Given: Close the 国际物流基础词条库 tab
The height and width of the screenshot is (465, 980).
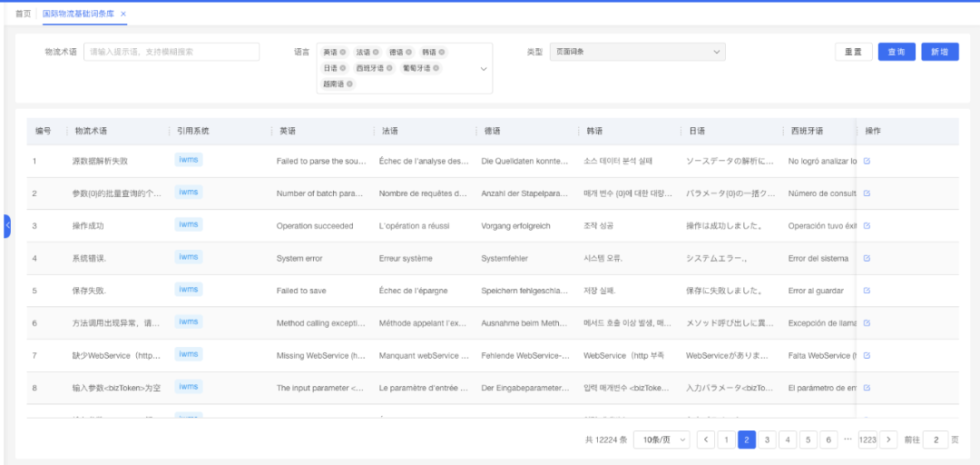Looking at the screenshot, I should [x=123, y=14].
